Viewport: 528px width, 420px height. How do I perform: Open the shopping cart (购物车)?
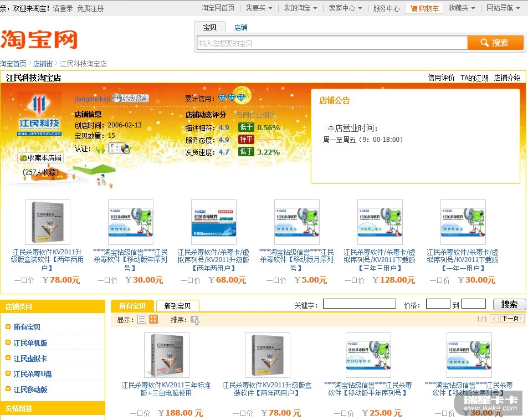pos(424,8)
